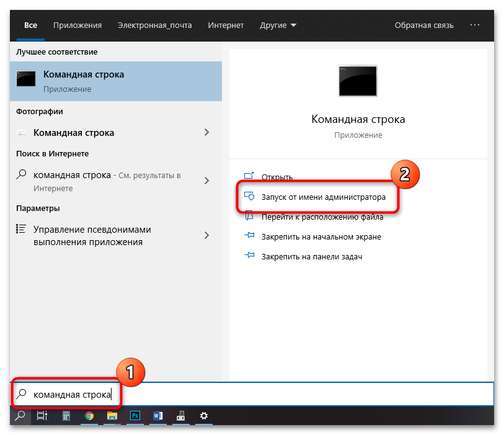This screenshot has width=504, height=435.
Task: Click Обратная связь link
Action: pyautogui.click(x=424, y=25)
